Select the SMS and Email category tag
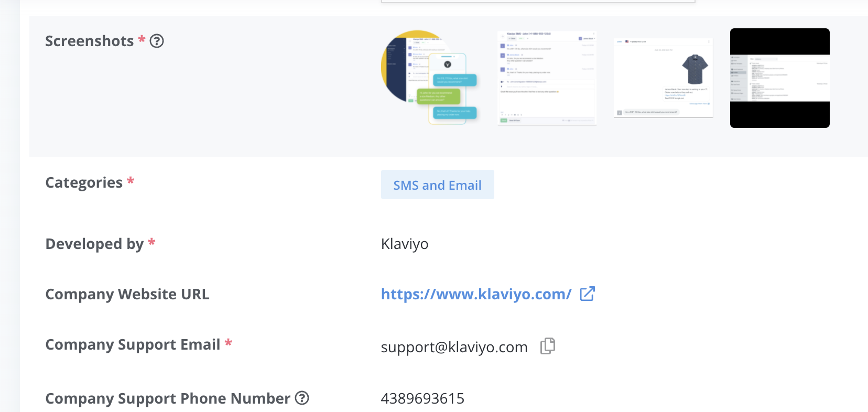This screenshot has width=868, height=412. pyautogui.click(x=438, y=185)
